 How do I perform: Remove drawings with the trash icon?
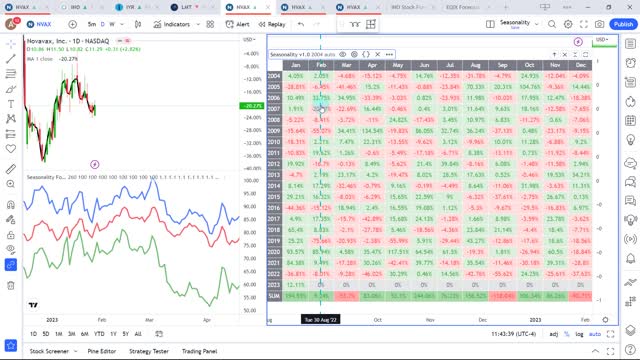(x=11, y=285)
